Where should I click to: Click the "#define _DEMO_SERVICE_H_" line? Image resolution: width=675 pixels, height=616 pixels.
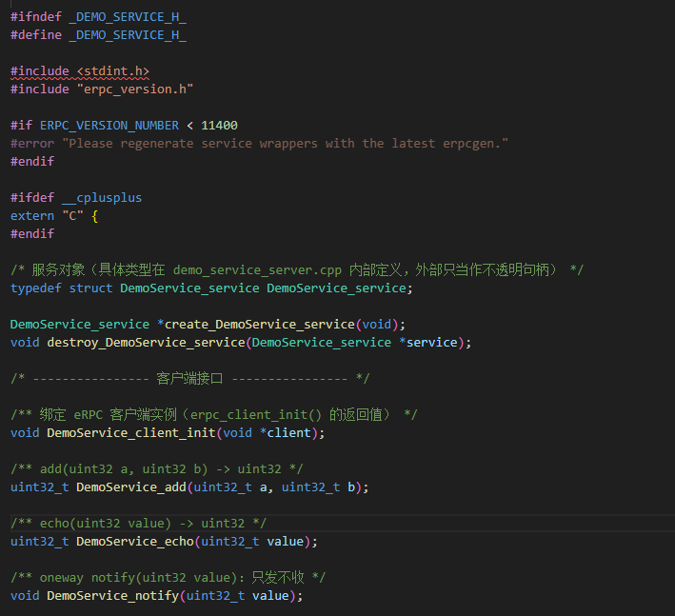[98, 35]
